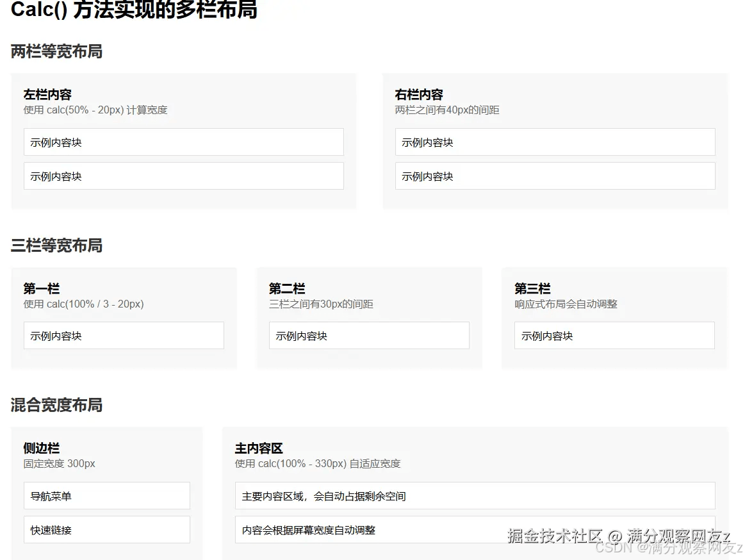745x560 pixels.
Task: Click the 示例内容块 box under 第二栏
Action: tap(369, 336)
